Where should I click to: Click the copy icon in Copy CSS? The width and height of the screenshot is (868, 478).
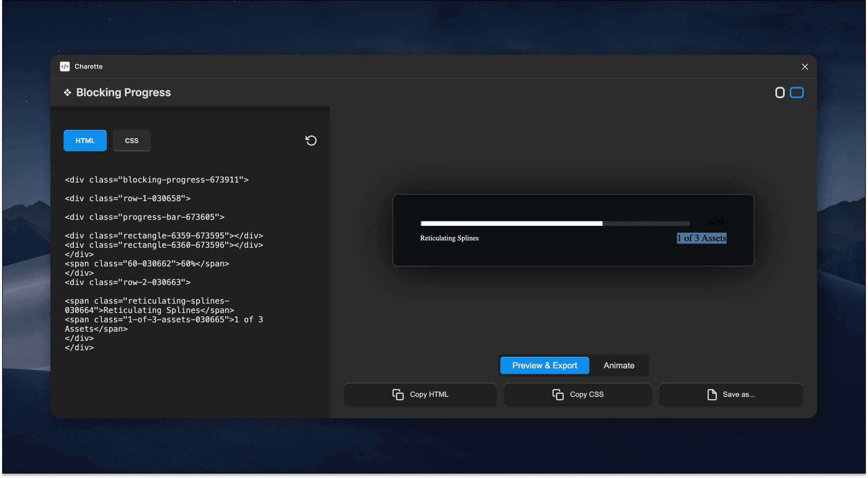point(558,395)
